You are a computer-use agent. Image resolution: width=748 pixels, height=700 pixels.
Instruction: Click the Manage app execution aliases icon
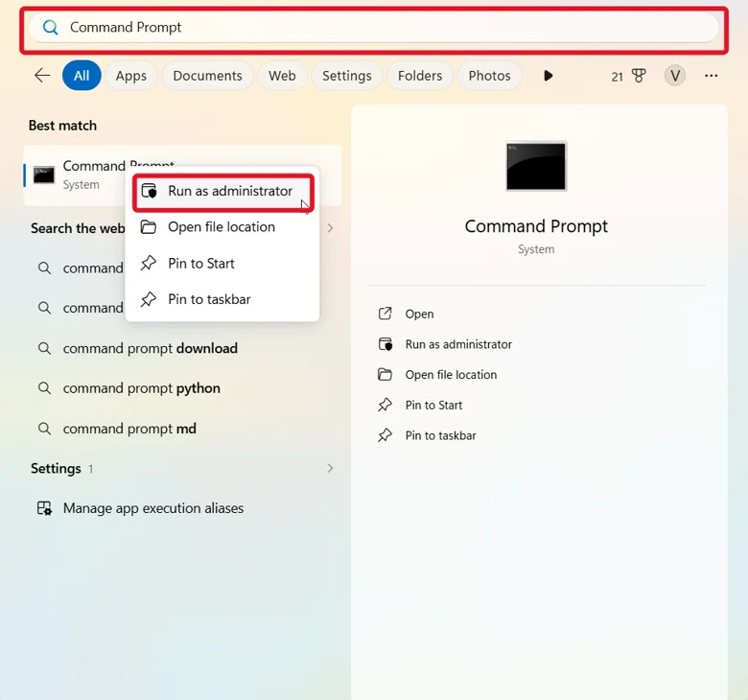[44, 508]
